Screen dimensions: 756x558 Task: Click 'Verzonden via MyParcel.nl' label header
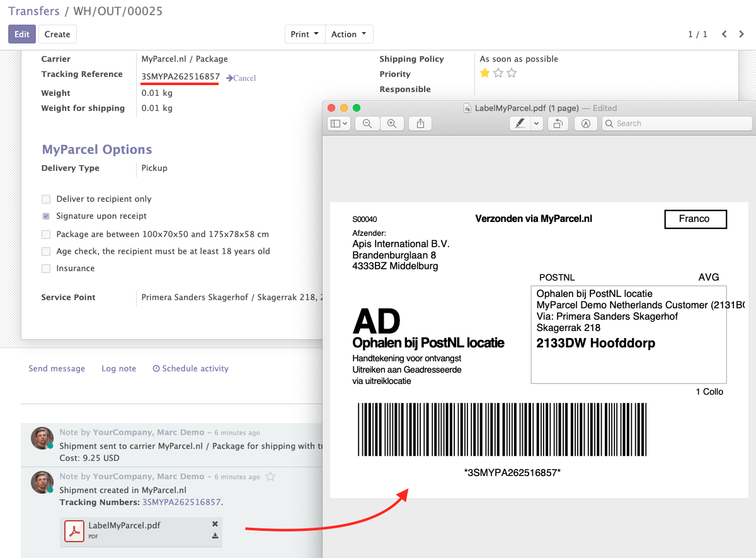534,219
